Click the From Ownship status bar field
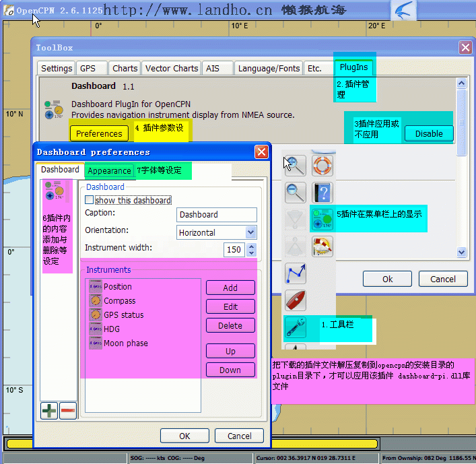Viewport: 476px width, 464px height. pos(428,458)
